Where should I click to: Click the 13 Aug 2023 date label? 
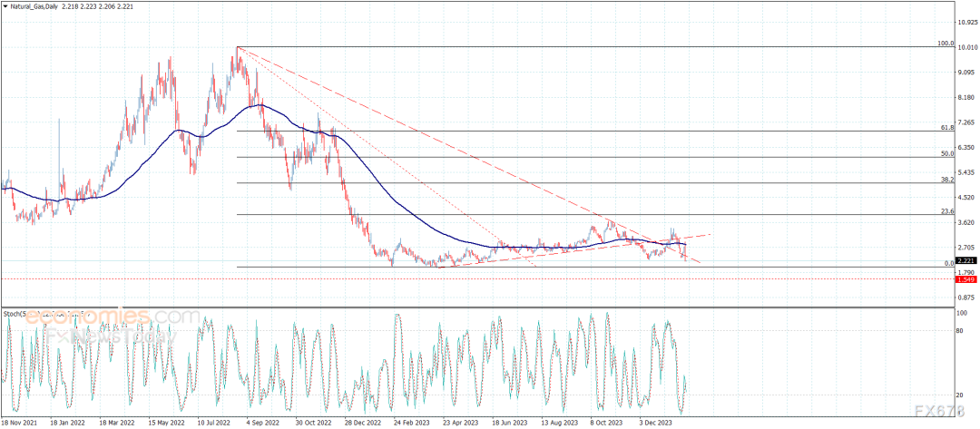(x=557, y=423)
